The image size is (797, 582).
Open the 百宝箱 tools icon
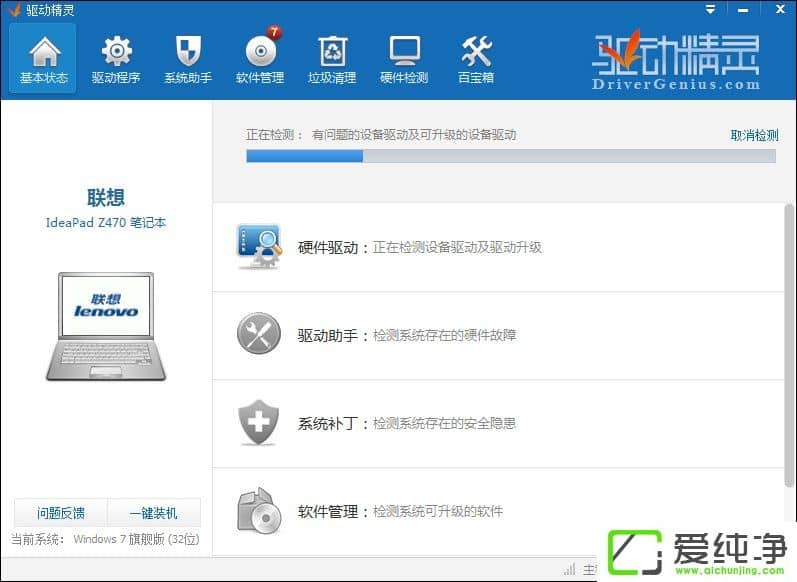pos(476,60)
